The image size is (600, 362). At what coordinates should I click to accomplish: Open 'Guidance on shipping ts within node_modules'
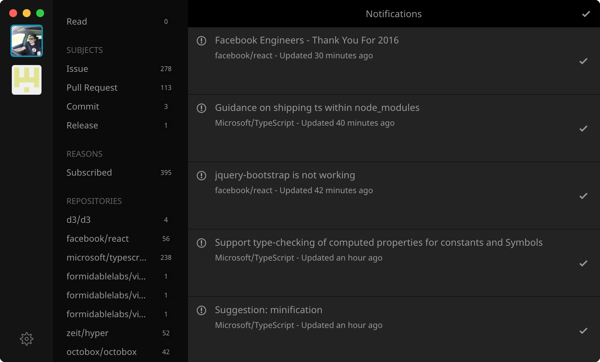pyautogui.click(x=317, y=108)
